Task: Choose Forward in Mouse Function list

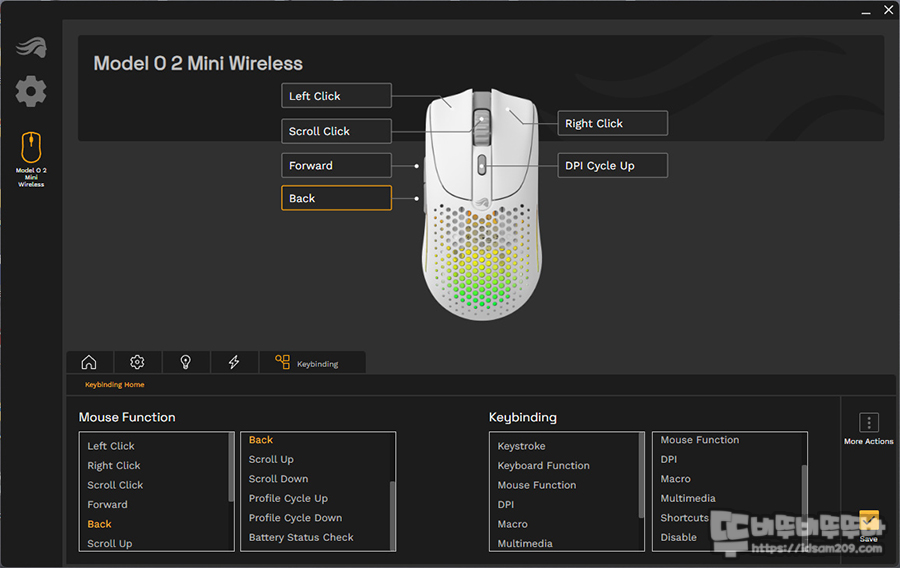Action: click(107, 504)
